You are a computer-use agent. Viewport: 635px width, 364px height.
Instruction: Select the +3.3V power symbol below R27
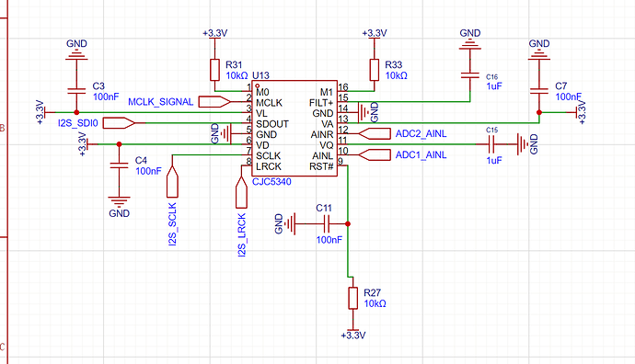pyautogui.click(x=353, y=333)
